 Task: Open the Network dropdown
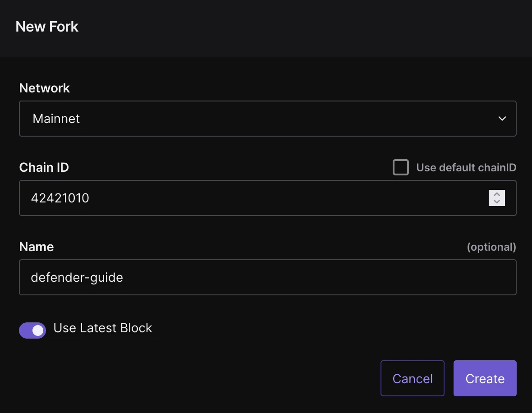coord(267,119)
